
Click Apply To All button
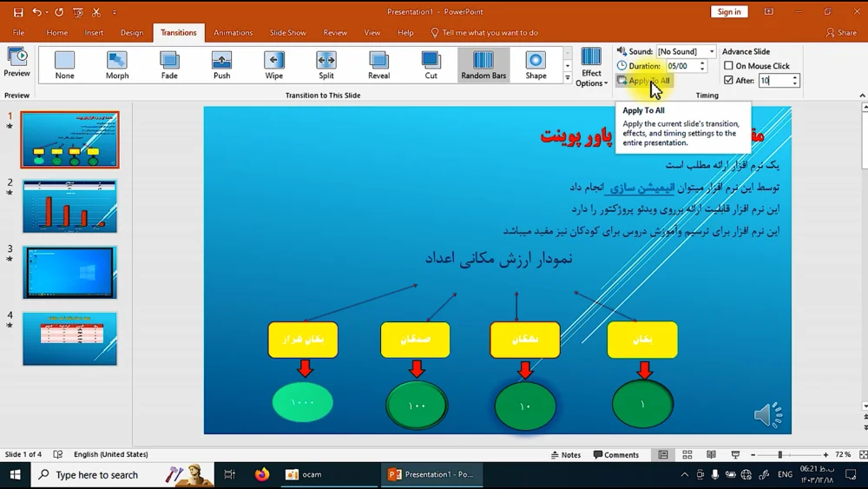tap(644, 80)
